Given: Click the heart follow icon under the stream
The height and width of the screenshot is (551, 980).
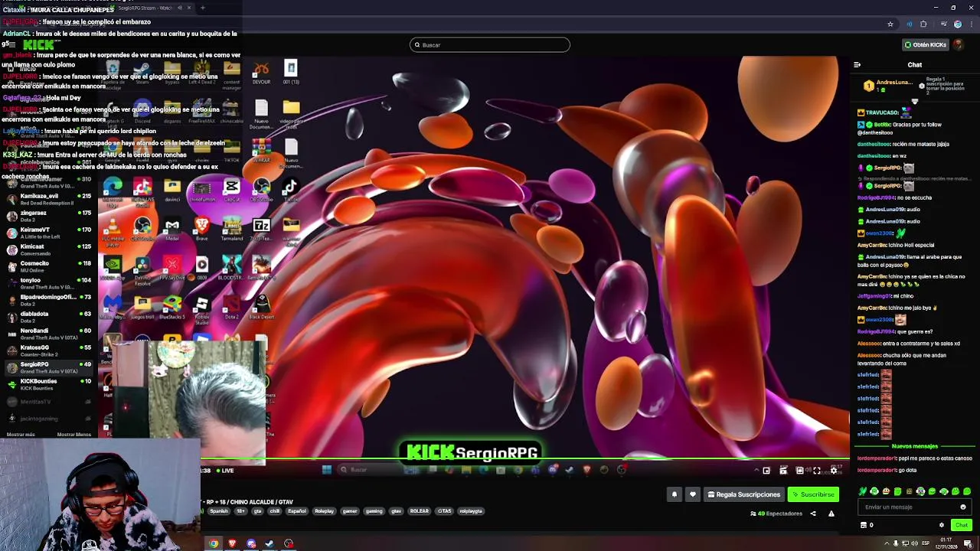Looking at the screenshot, I should tap(693, 494).
